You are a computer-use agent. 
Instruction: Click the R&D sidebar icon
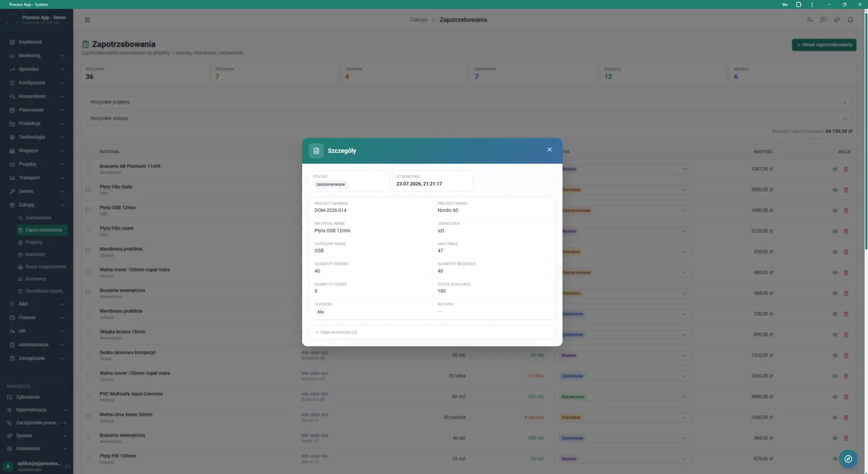pyautogui.click(x=12, y=304)
